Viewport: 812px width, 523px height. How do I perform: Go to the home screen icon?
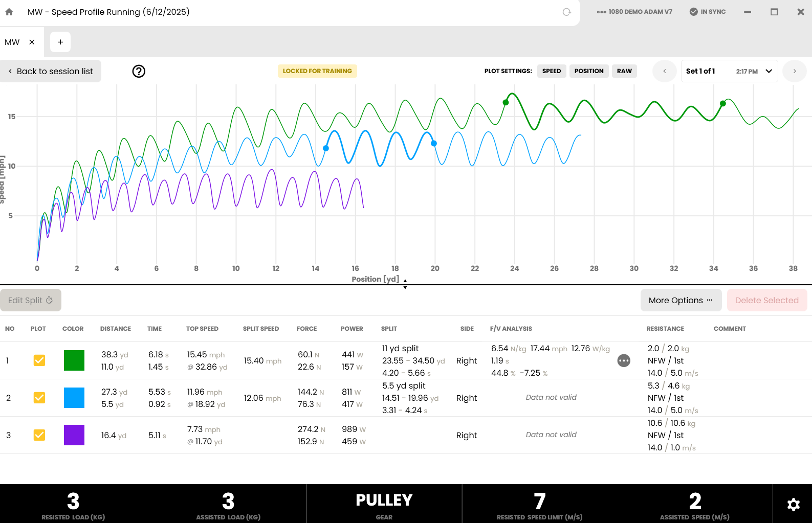click(9, 12)
